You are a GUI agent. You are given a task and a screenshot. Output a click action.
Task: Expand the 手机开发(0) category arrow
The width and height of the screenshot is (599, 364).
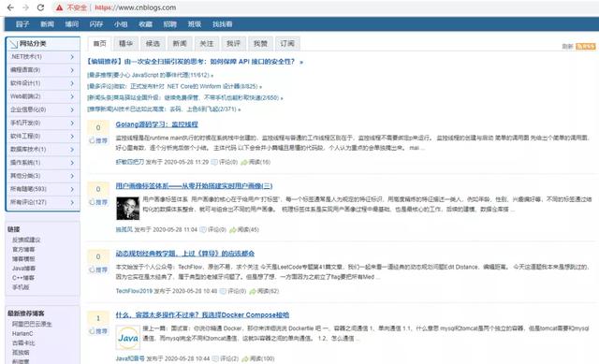72,123
